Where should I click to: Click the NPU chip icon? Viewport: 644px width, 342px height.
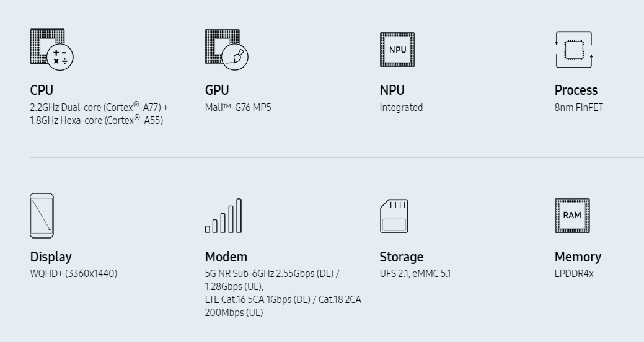pyautogui.click(x=397, y=50)
